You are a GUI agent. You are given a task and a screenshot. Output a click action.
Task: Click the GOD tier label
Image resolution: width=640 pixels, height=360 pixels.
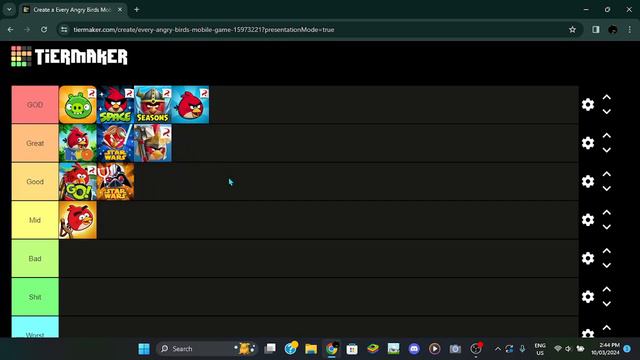coord(35,104)
